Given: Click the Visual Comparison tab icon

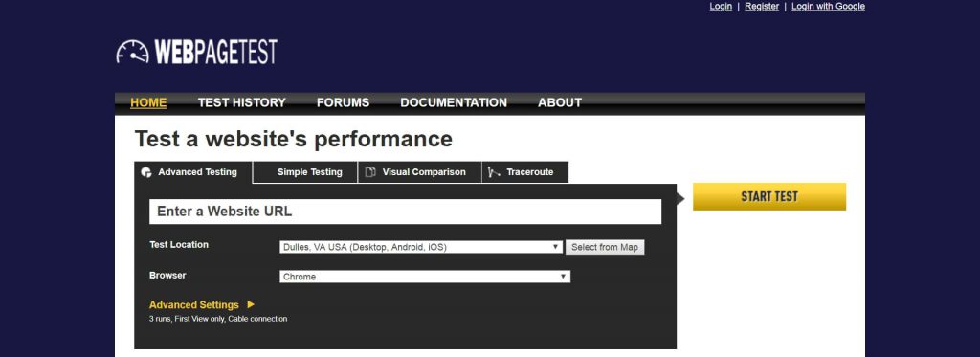Looking at the screenshot, I should [x=370, y=172].
